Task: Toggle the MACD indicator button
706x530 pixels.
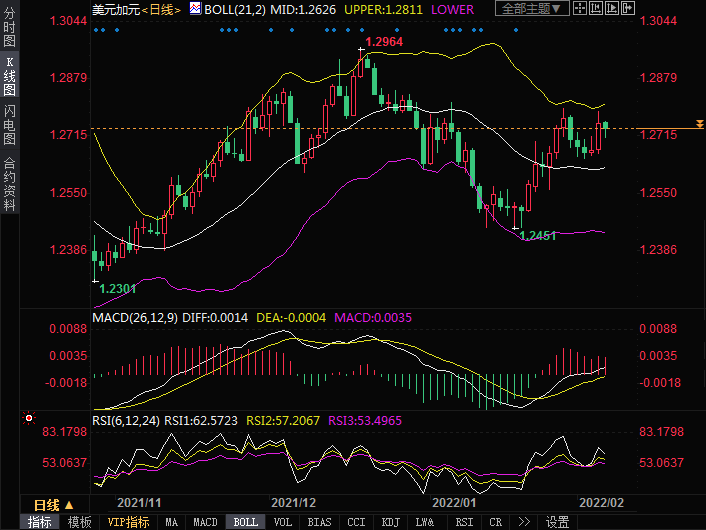Action: tap(206, 522)
